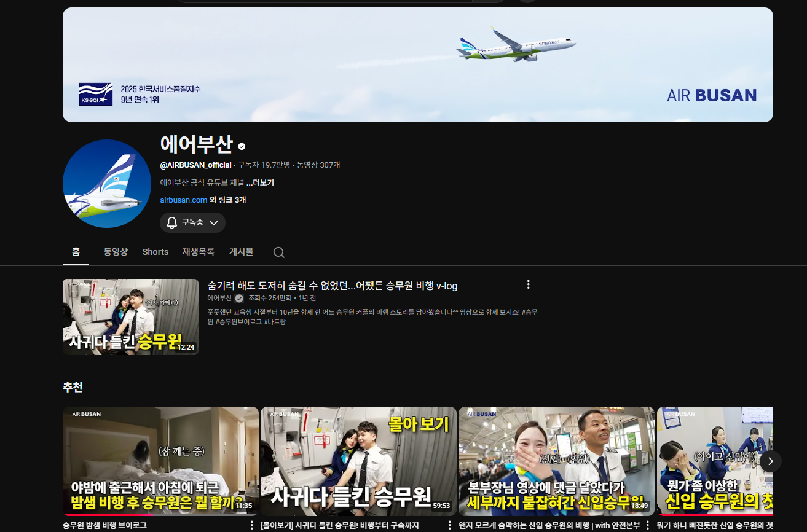Image resolution: width=807 pixels, height=532 pixels.
Task: Open the 게시물 tab
Action: coord(241,252)
